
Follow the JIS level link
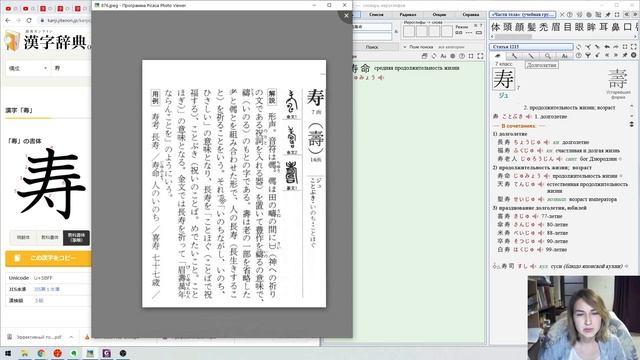47,289
